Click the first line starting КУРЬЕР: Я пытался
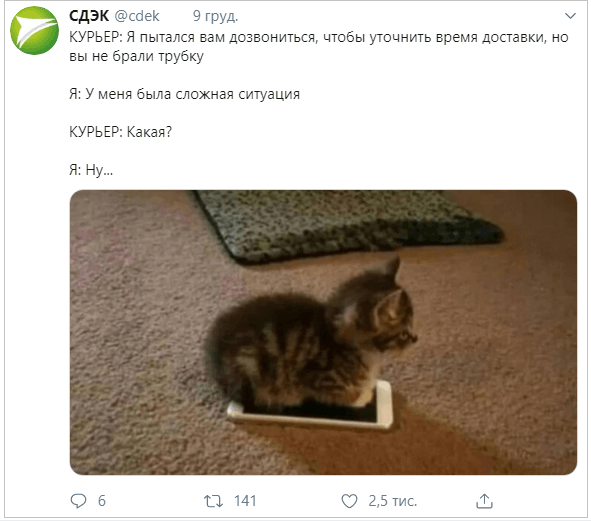This screenshot has width=591, height=521. (x=318, y=37)
